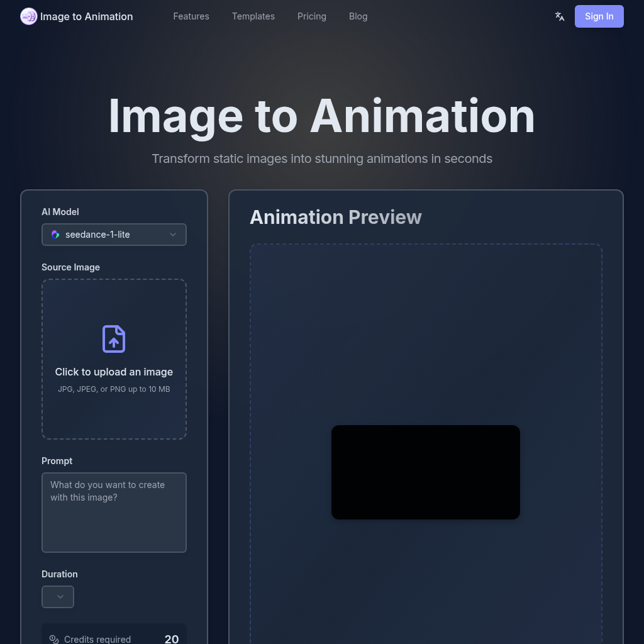Visit the Blog section

tap(358, 16)
